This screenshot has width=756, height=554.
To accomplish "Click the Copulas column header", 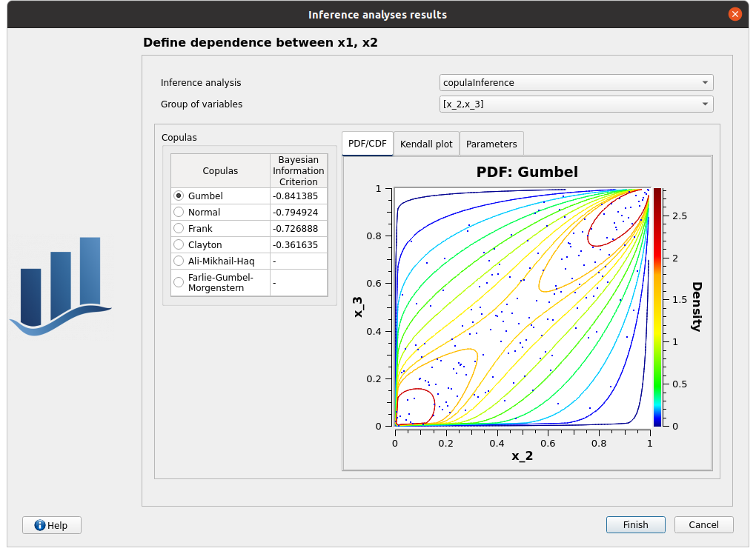I will pyautogui.click(x=220, y=171).
